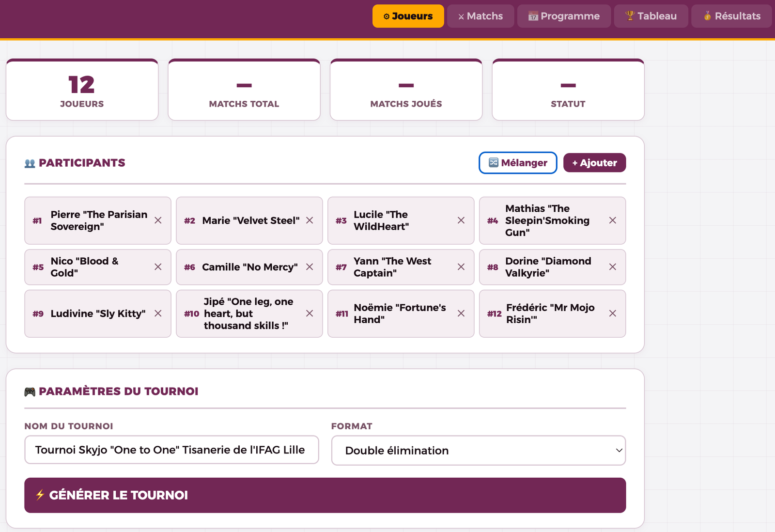Shuffle players with Mélanger button
The width and height of the screenshot is (775, 532).
(517, 163)
